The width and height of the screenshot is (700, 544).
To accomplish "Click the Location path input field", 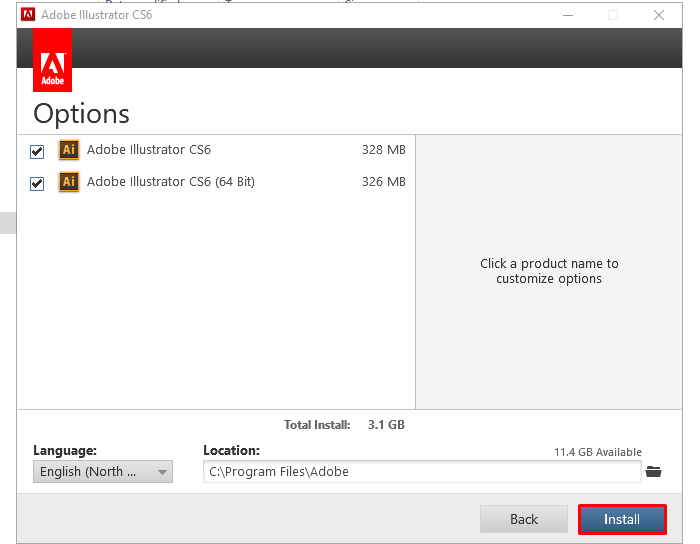I will pyautogui.click(x=421, y=472).
